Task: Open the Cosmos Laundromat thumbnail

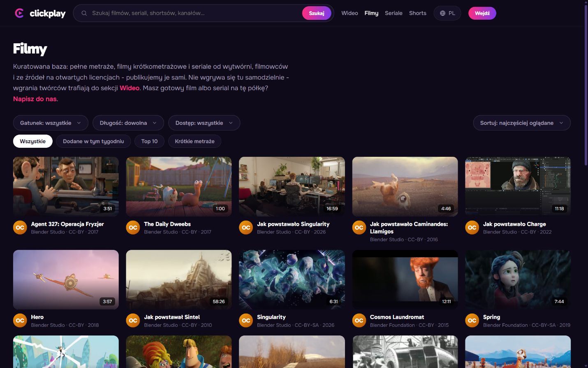Action: click(x=405, y=279)
